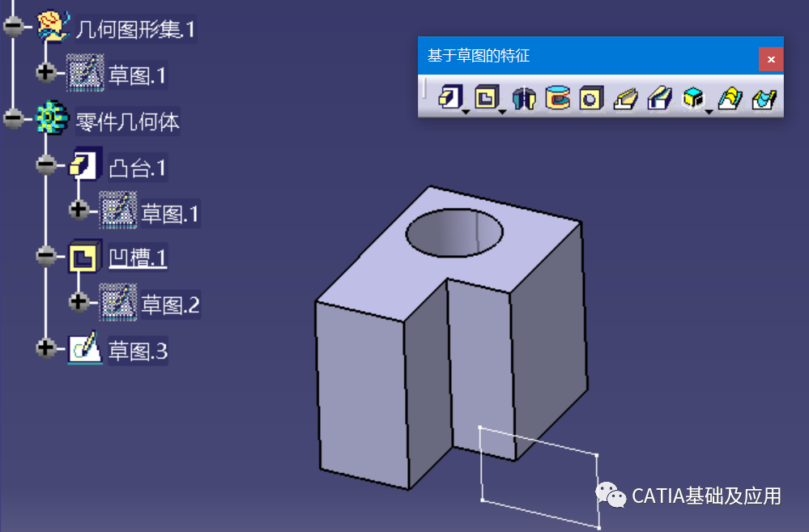This screenshot has width=809, height=532.
Task: Select 零件几何体 in the tree
Action: tap(127, 121)
